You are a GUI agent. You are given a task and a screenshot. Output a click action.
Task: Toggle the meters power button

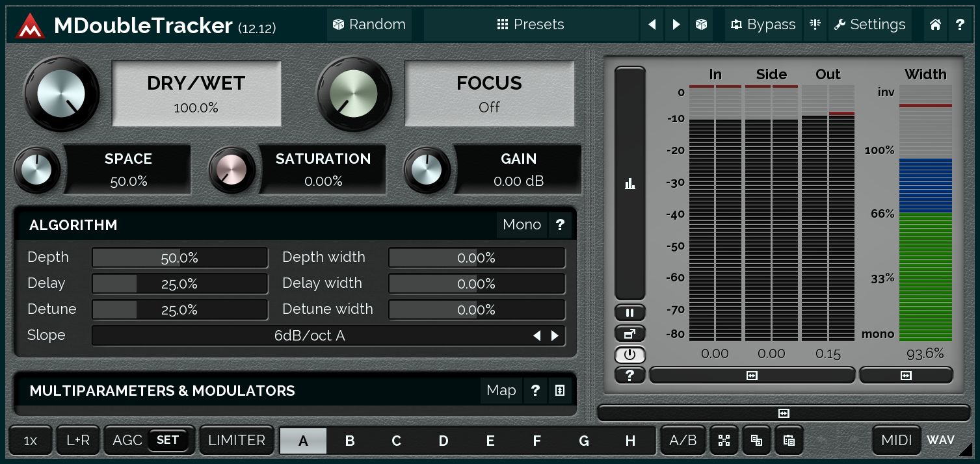click(629, 355)
